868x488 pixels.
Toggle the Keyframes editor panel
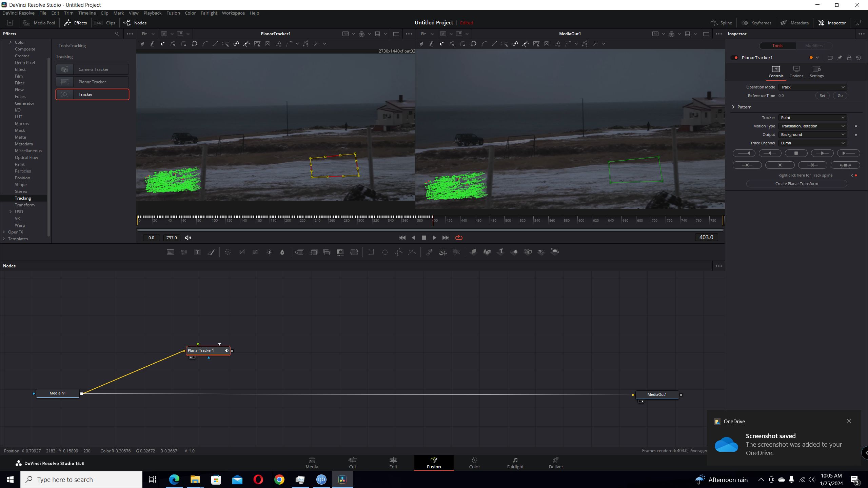[x=756, y=23]
